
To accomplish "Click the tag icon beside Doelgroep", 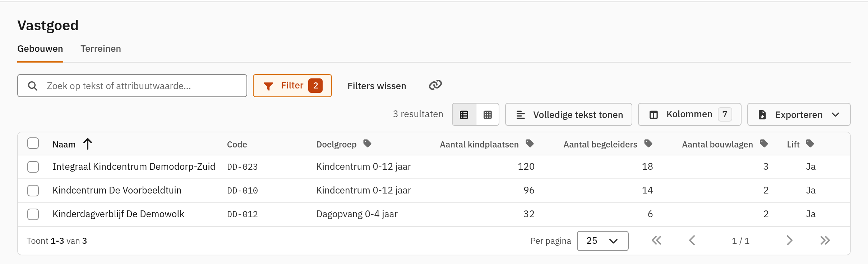I will click(367, 144).
